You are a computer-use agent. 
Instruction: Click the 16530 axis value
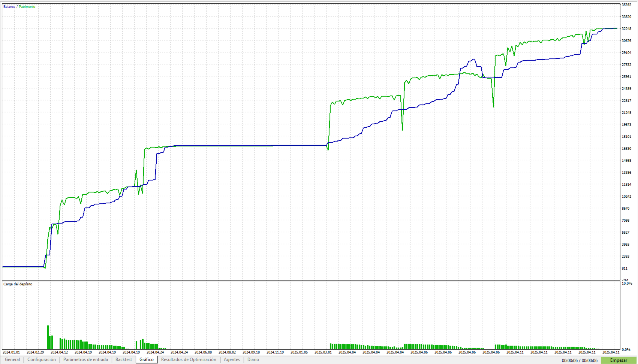(x=626, y=149)
